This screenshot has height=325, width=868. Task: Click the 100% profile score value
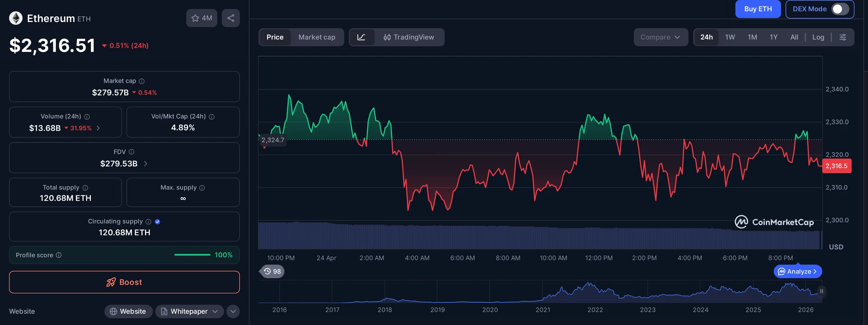point(224,255)
